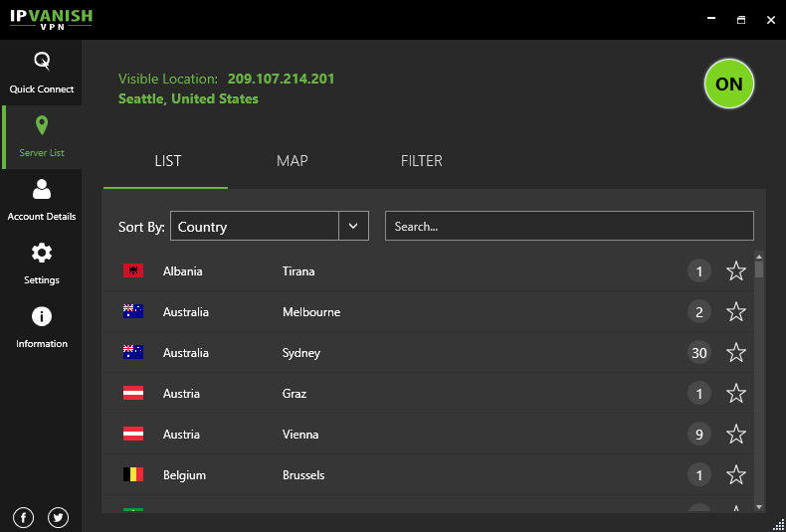The image size is (786, 532).
Task: Toggle favorite star for Vienna
Action: [x=736, y=435]
